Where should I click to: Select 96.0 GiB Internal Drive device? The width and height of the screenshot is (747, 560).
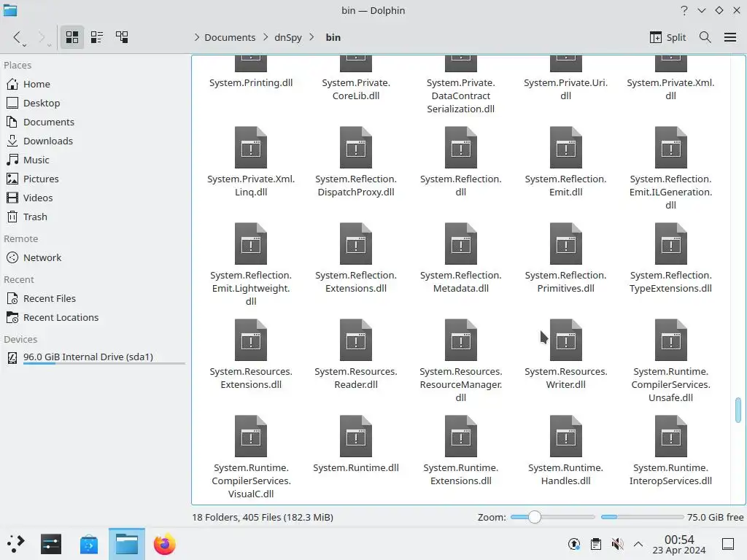tap(94, 357)
